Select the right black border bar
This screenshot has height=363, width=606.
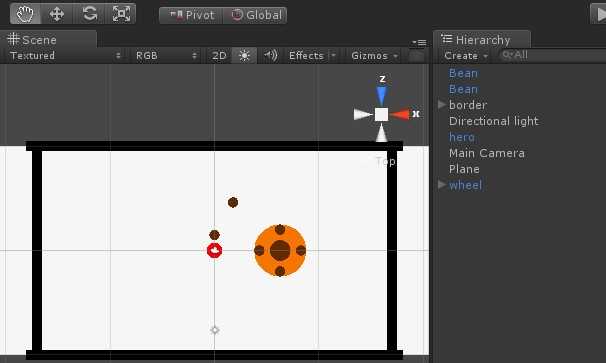(x=392, y=251)
